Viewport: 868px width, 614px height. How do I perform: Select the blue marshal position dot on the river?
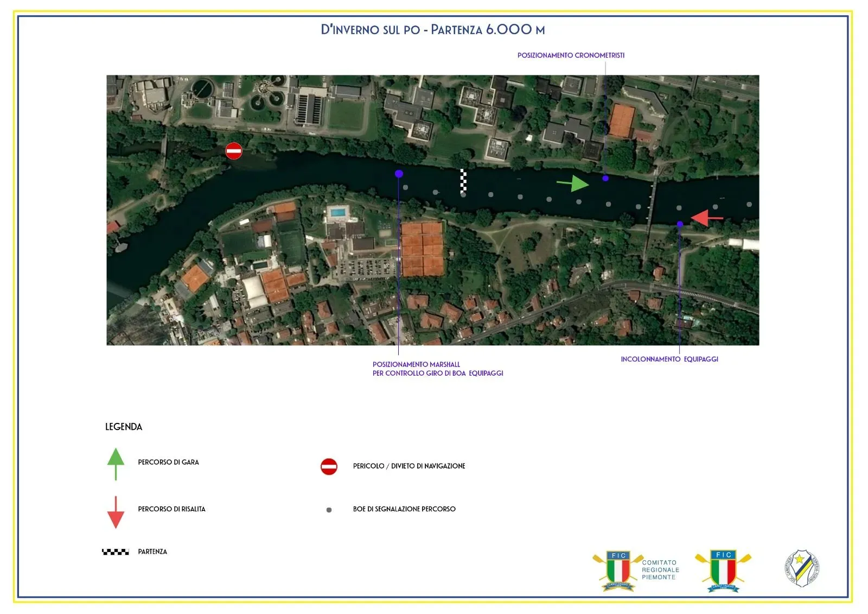click(x=399, y=174)
